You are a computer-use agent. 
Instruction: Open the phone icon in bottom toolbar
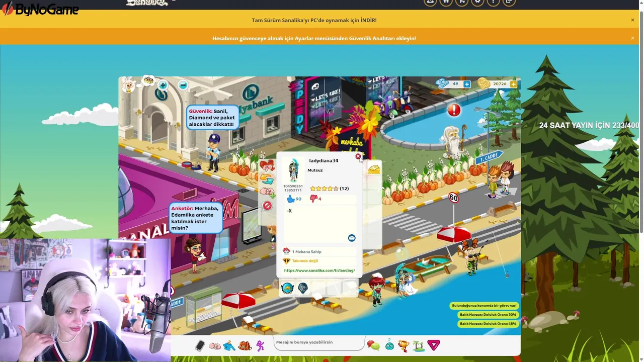coord(200,345)
